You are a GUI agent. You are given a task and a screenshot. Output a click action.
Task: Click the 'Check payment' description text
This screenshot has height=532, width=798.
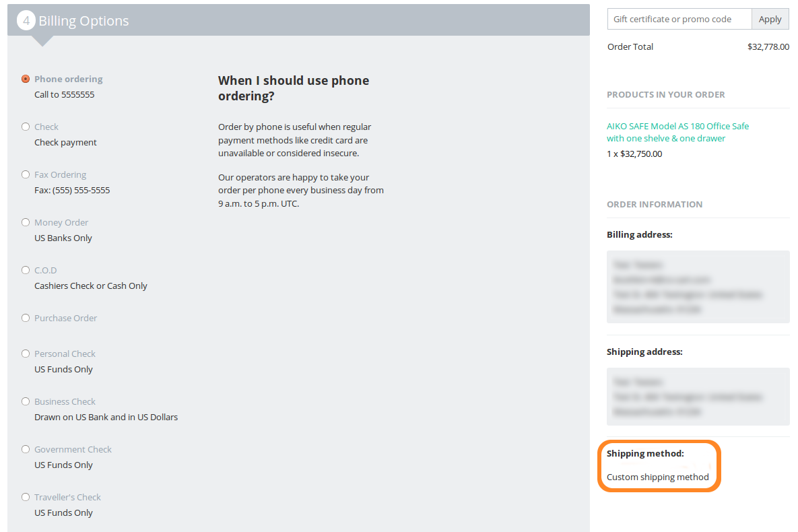tap(65, 143)
